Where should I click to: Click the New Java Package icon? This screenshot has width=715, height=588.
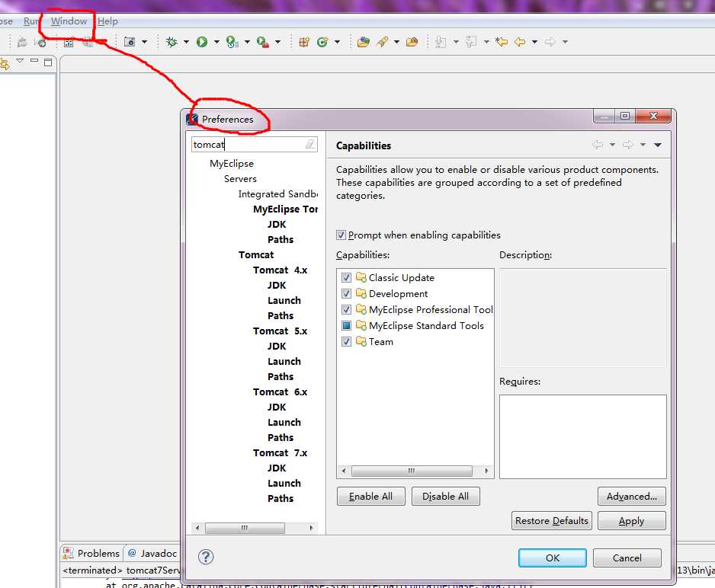[x=304, y=42]
